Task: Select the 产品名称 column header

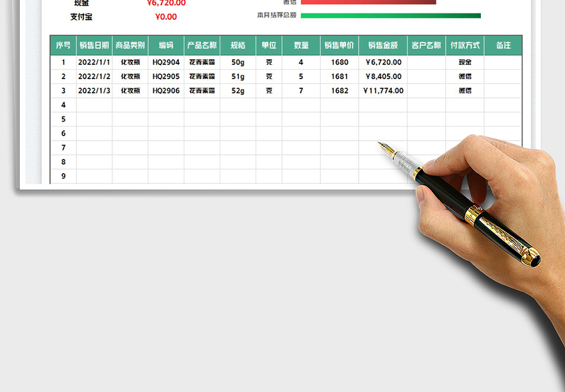Action: coord(202,45)
